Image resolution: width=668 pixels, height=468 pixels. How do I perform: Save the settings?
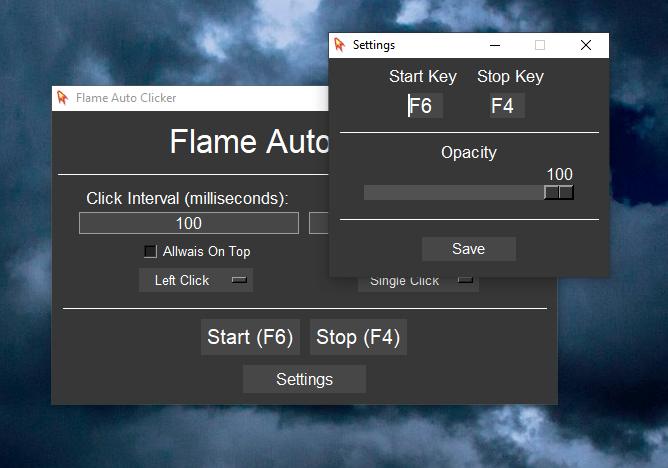469,249
